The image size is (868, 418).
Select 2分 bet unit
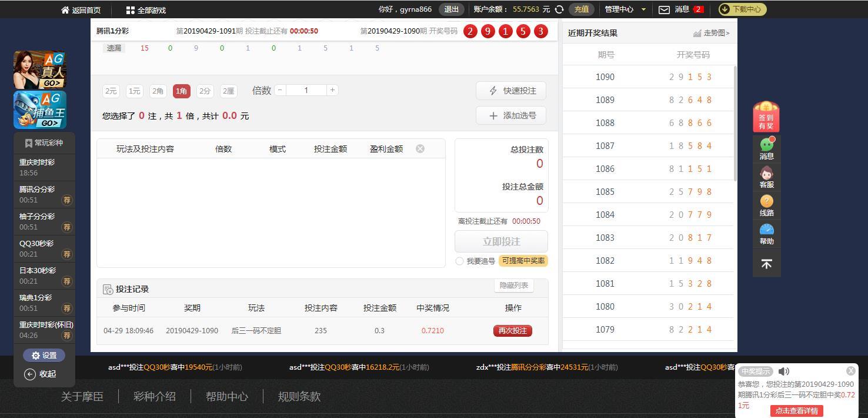(205, 91)
